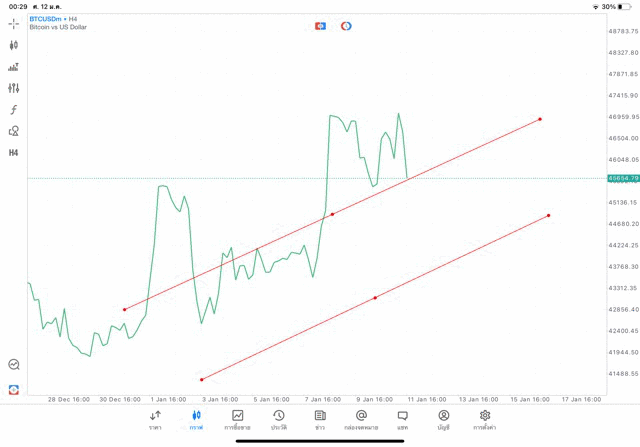Open the การตั้งค่า (Settings) tab
Viewport: 640px width, 447px height.
pyautogui.click(x=485, y=419)
